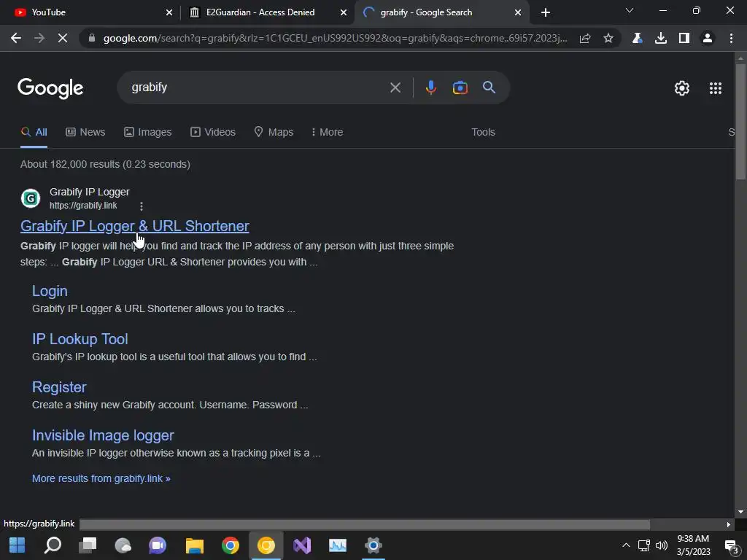Open the Invisible Image logger sitelink
The width and height of the screenshot is (747, 560).
tap(103, 435)
